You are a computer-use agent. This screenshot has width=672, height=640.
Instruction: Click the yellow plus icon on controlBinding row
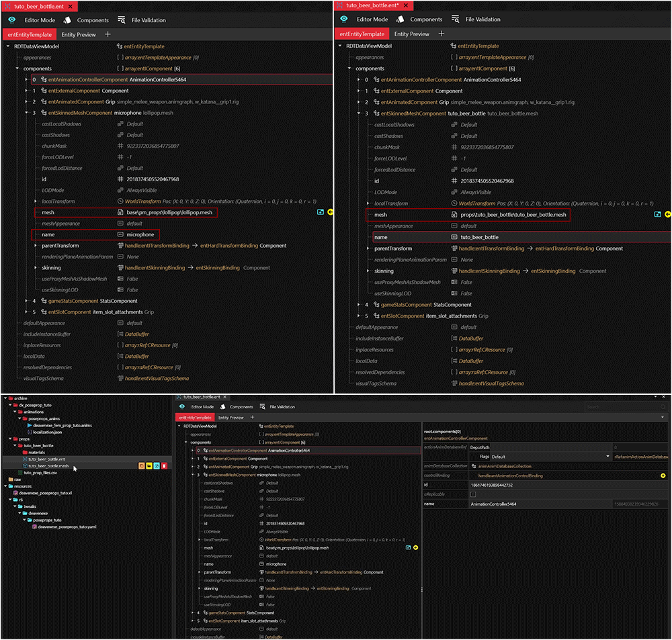[663, 475]
